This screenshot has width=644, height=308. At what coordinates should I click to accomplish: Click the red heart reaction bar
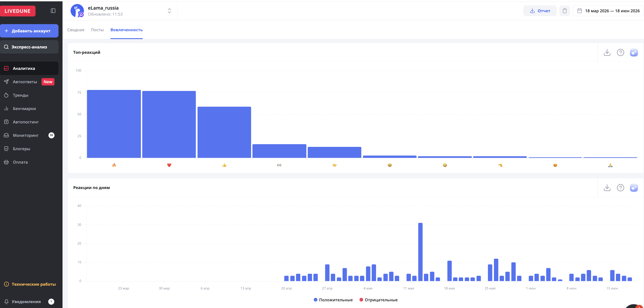pos(169,124)
